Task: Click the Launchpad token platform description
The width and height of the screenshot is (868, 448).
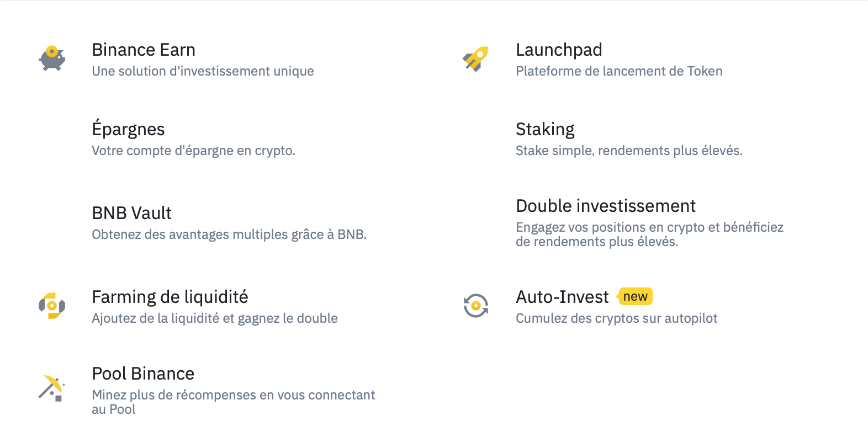Action: pyautogui.click(x=619, y=71)
